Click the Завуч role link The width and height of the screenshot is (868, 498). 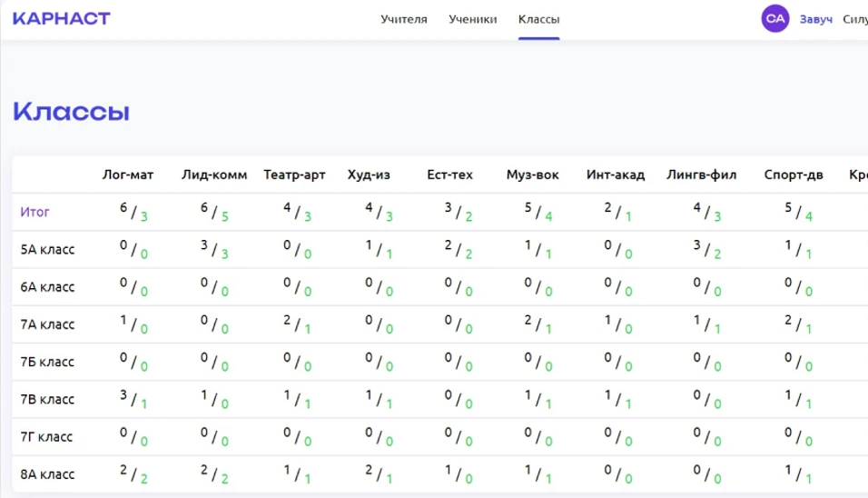point(815,19)
